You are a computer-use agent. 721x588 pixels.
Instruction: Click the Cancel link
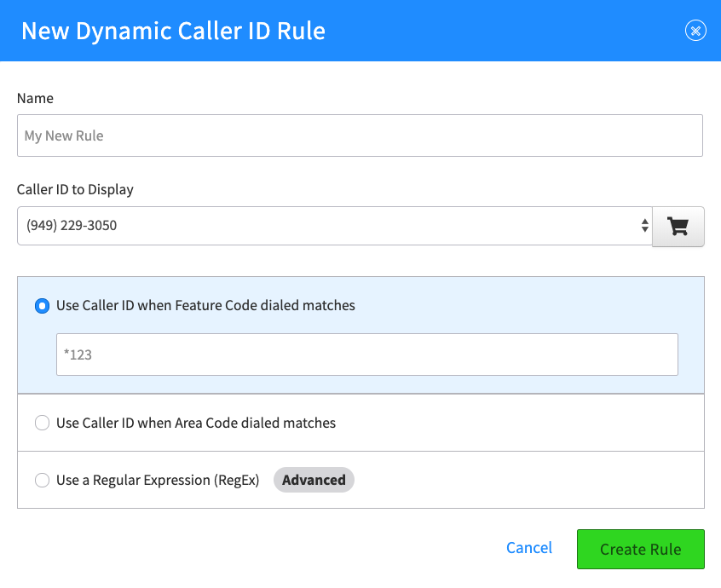click(528, 548)
